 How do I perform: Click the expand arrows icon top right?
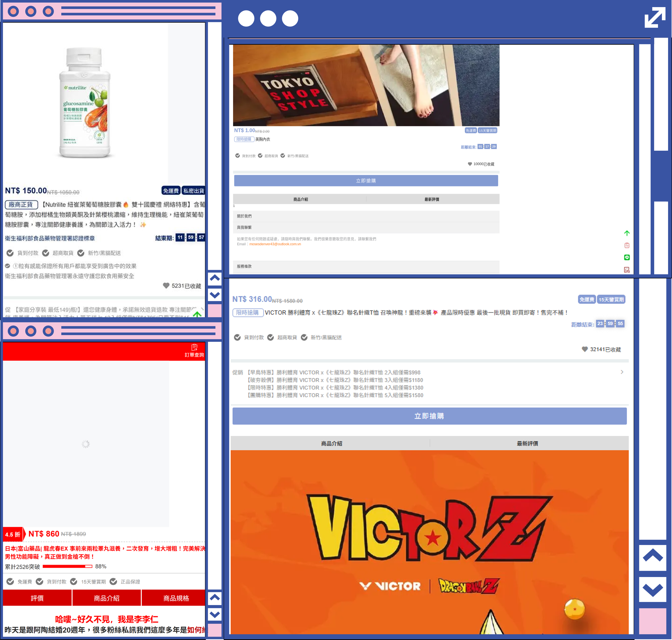(x=655, y=17)
